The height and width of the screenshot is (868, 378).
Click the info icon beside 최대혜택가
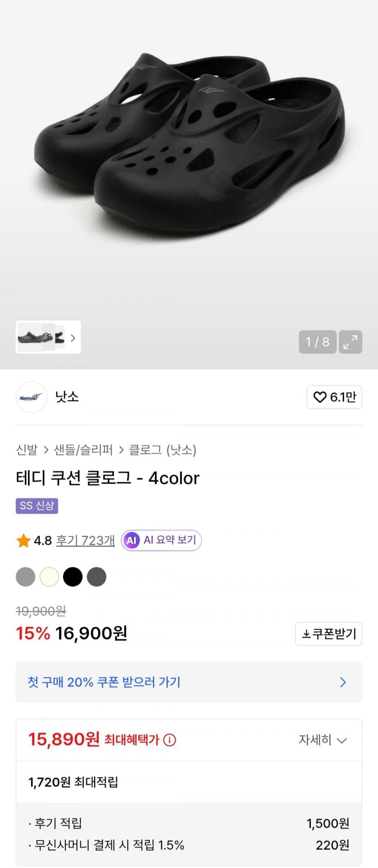169,740
